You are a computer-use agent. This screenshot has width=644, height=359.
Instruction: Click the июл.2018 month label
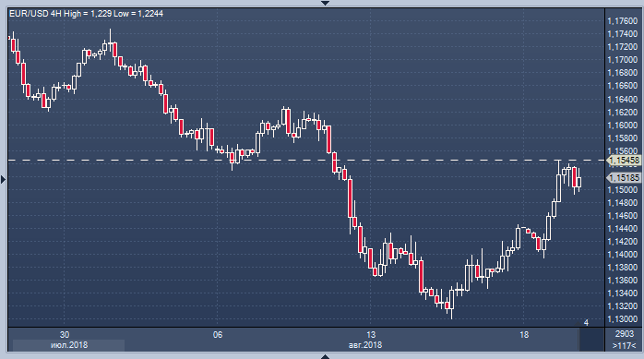click(69, 345)
